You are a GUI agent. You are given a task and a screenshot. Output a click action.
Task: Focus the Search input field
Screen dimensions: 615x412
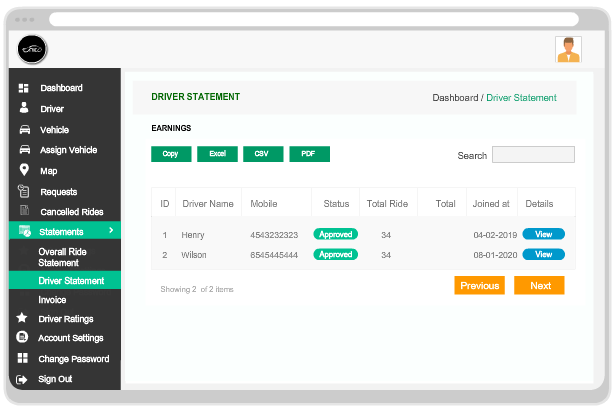pos(533,155)
